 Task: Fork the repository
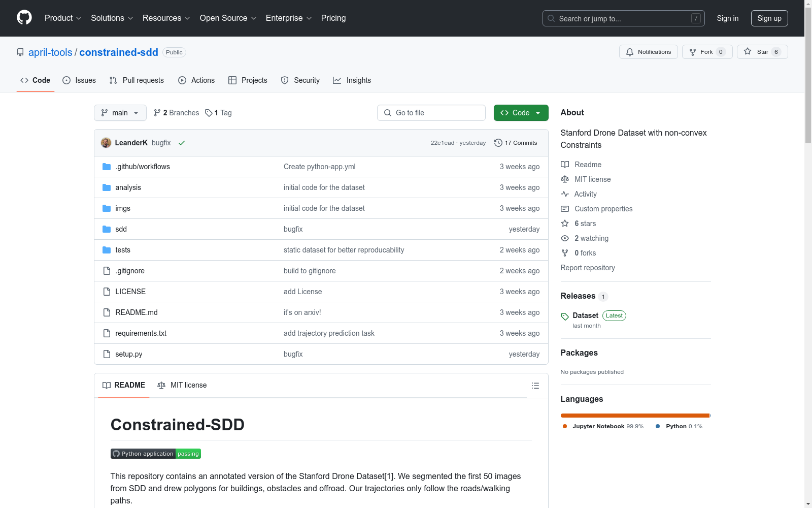707,52
